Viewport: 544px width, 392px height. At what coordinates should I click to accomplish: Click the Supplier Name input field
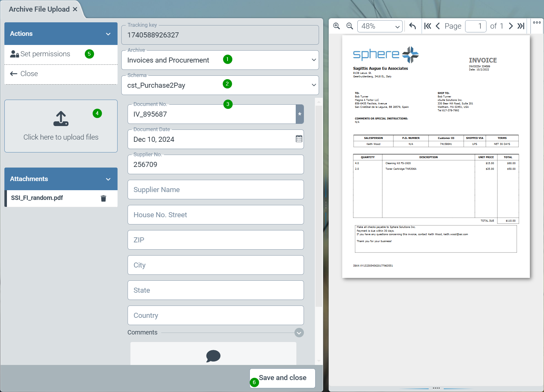pyautogui.click(x=216, y=190)
